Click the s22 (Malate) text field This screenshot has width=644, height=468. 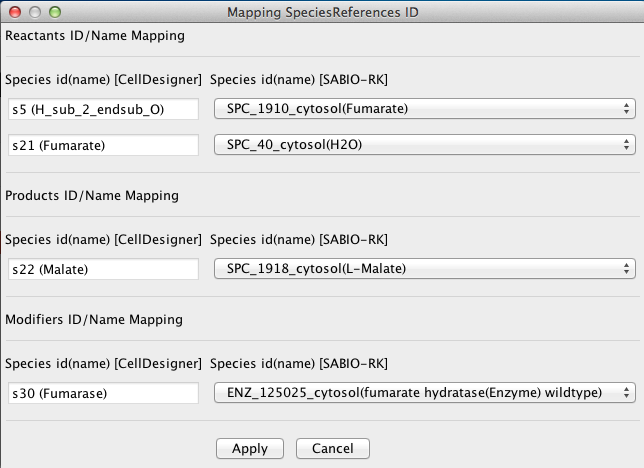[x=104, y=269]
